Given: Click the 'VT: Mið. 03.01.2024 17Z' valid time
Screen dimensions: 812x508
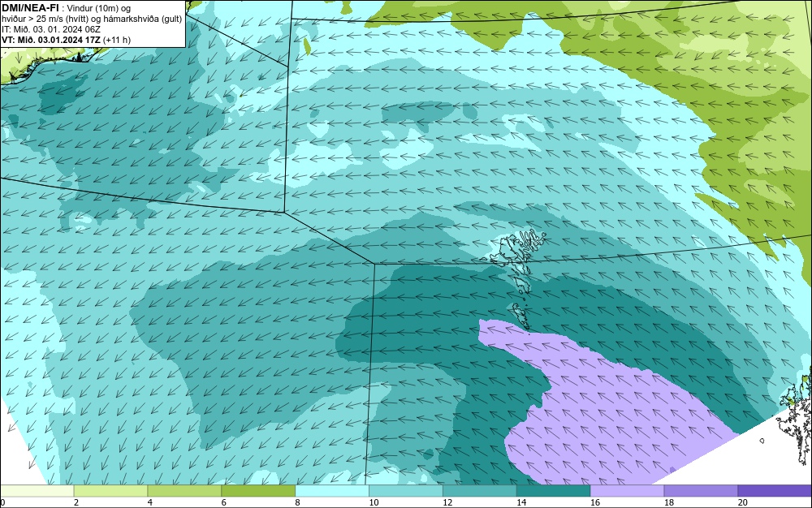Looking at the screenshot, I should (x=51, y=39).
